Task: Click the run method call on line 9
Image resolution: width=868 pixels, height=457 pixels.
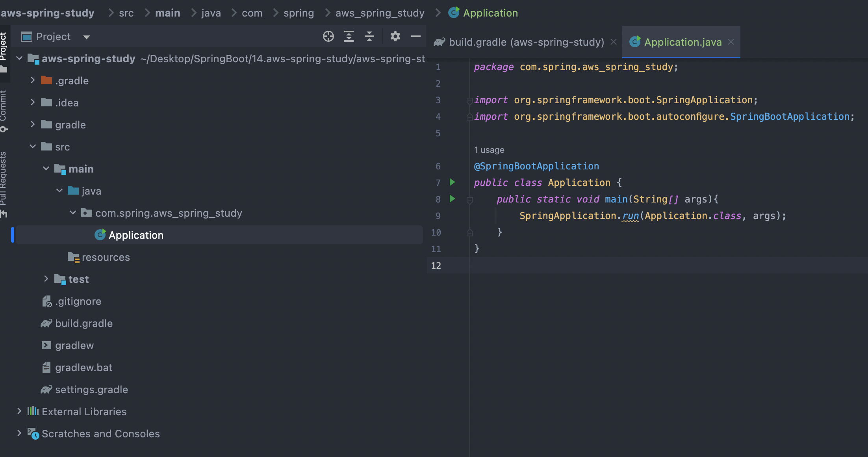Action: [630, 216]
